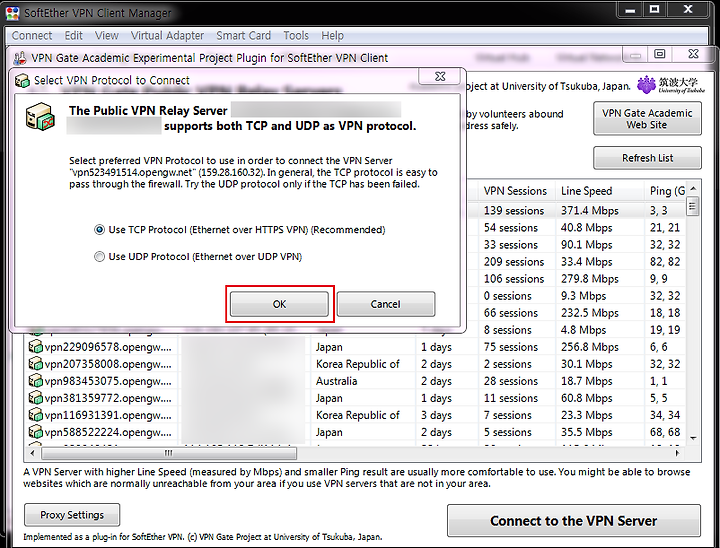
Task: Confirm protocol selection with OK button
Action: tap(279, 304)
